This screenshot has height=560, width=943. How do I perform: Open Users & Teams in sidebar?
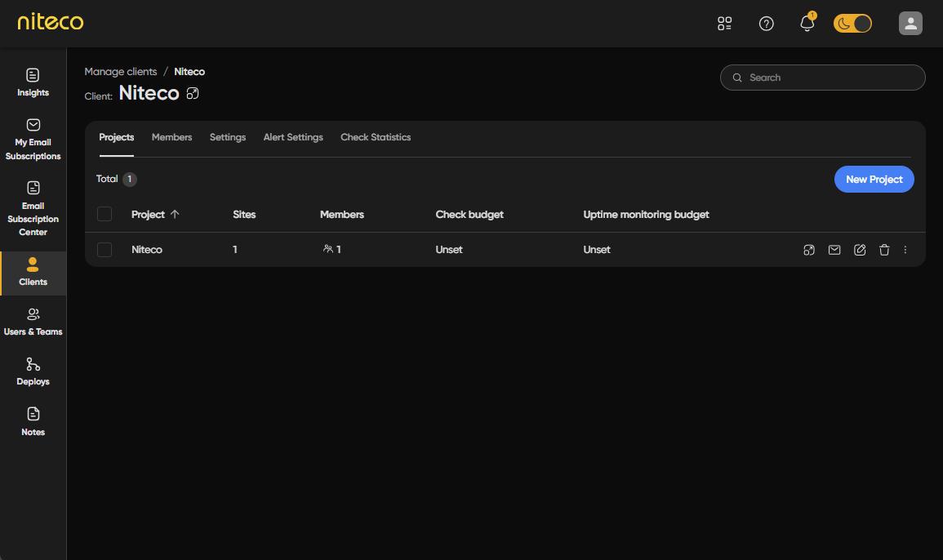[33, 322]
